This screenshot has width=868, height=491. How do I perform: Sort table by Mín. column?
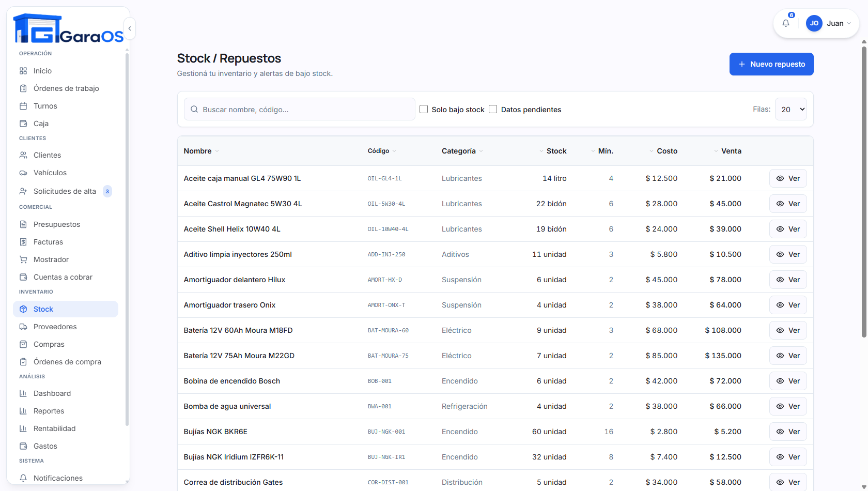[x=602, y=151]
